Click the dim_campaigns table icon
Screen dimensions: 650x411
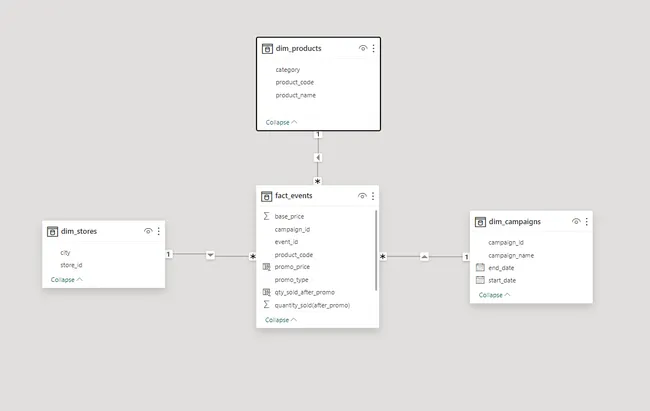(480, 222)
